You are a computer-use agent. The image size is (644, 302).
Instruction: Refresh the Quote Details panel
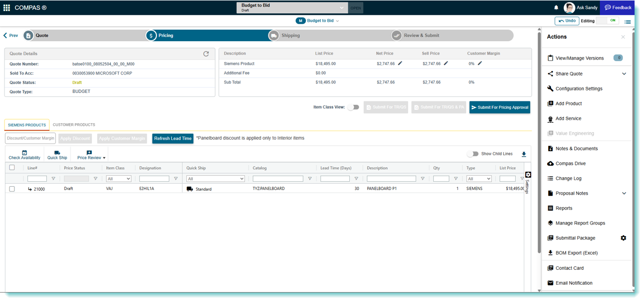(206, 54)
